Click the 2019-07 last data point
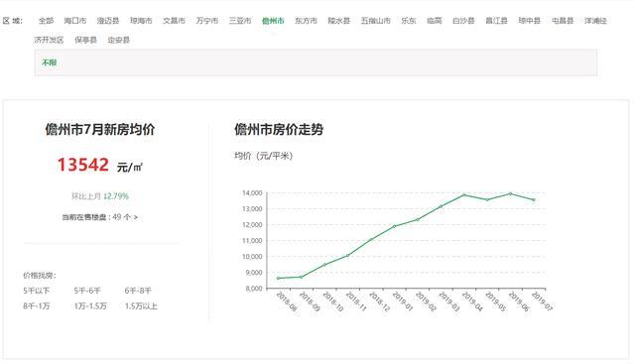The height and width of the screenshot is (364, 635). coord(534,200)
